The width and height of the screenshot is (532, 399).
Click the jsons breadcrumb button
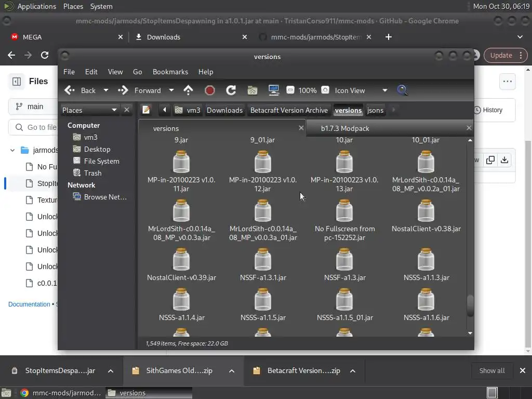pos(375,110)
